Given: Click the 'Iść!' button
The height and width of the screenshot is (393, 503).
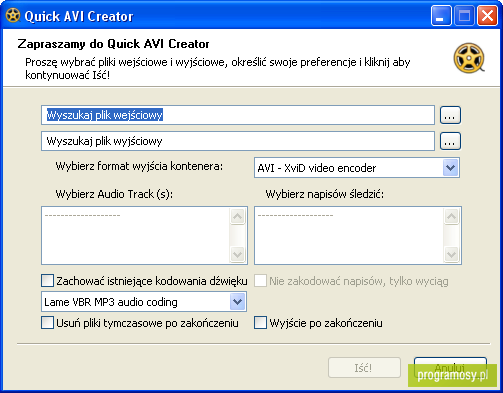Looking at the screenshot, I should tap(364, 368).
